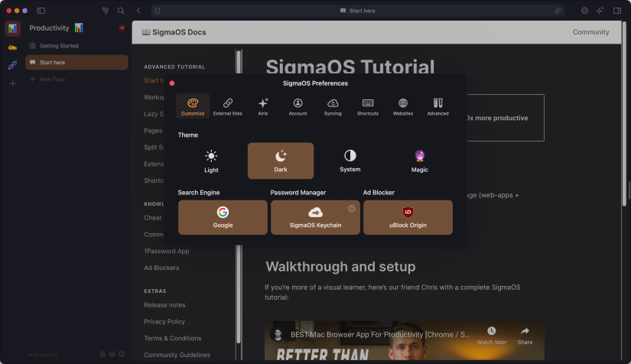
Task: Open the Terms & Conditions link
Action: pyautogui.click(x=173, y=338)
